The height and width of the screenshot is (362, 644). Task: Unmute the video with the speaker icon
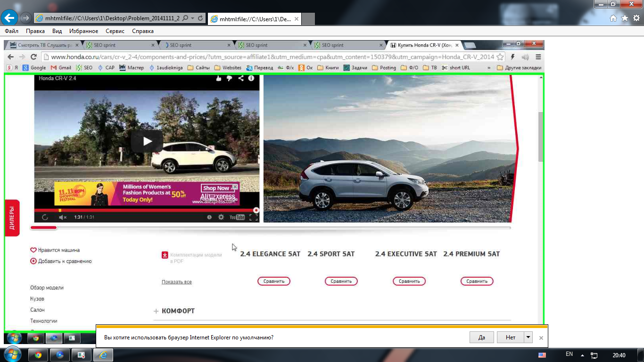pos(63,217)
